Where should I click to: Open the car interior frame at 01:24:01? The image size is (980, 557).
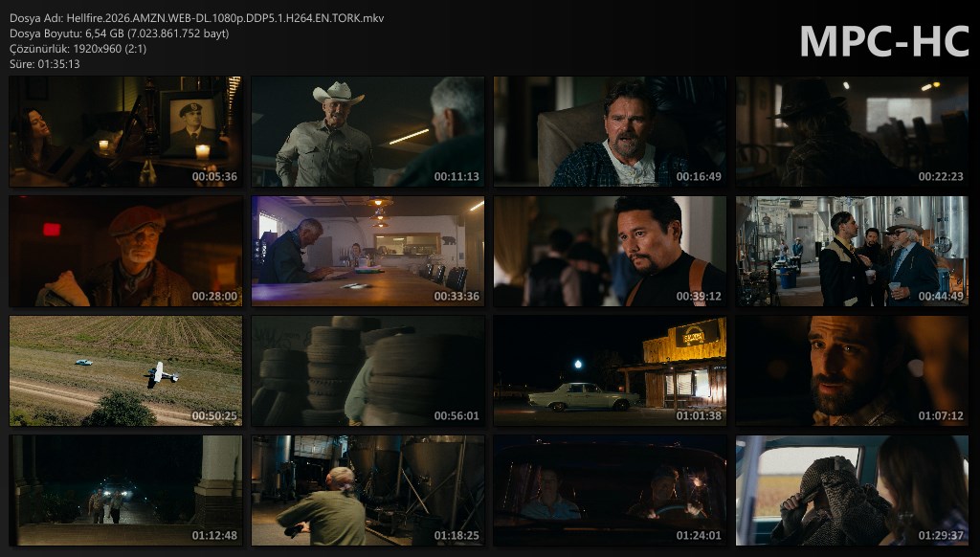point(610,491)
